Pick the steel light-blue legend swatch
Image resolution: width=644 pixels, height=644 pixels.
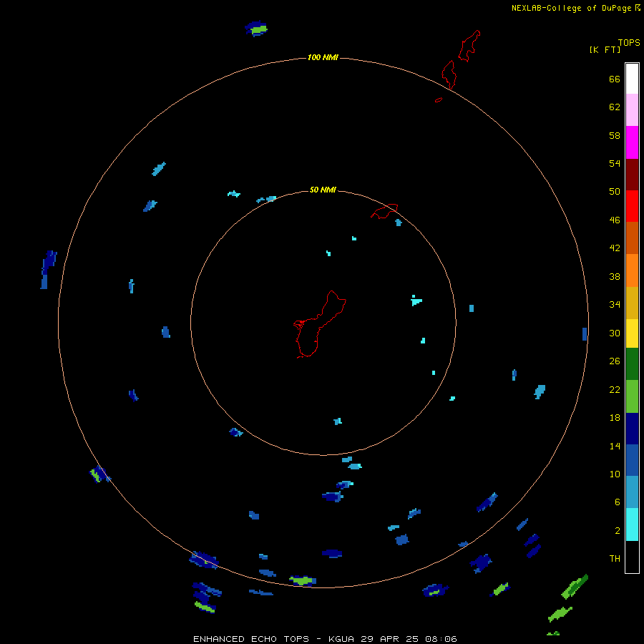click(632, 492)
